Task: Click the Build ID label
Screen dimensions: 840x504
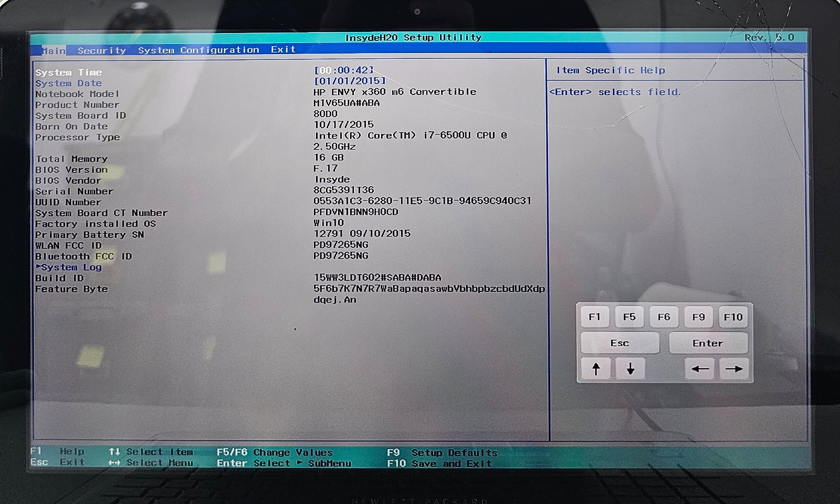Action: pyautogui.click(x=59, y=278)
